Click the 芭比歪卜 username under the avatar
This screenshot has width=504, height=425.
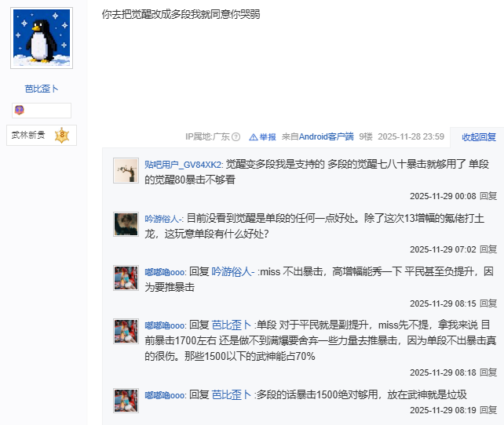(x=42, y=89)
